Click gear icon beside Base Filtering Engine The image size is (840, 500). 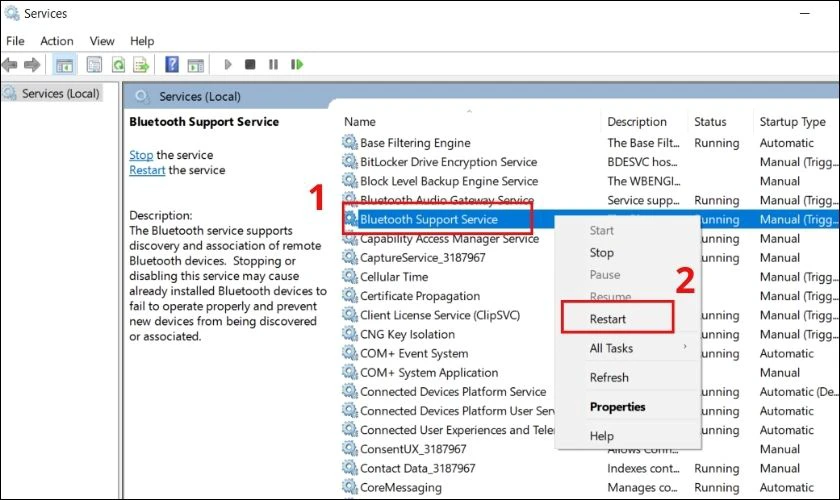click(x=350, y=143)
